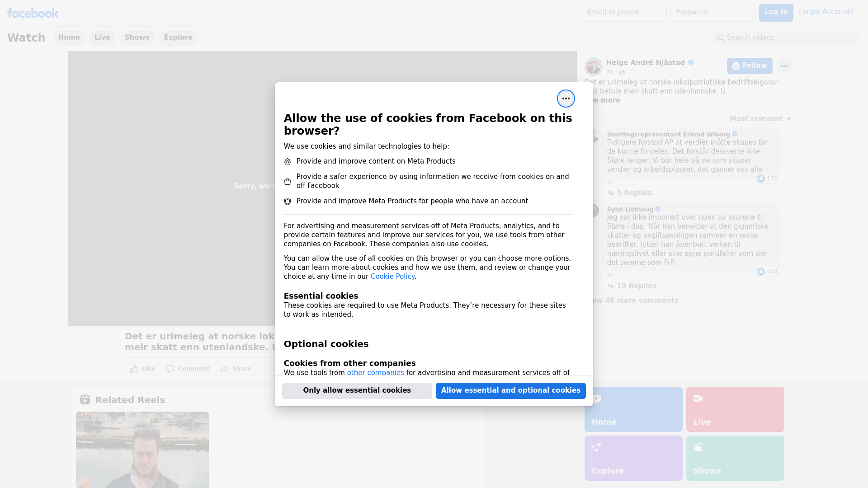Click post timestamp 7h

610,72
